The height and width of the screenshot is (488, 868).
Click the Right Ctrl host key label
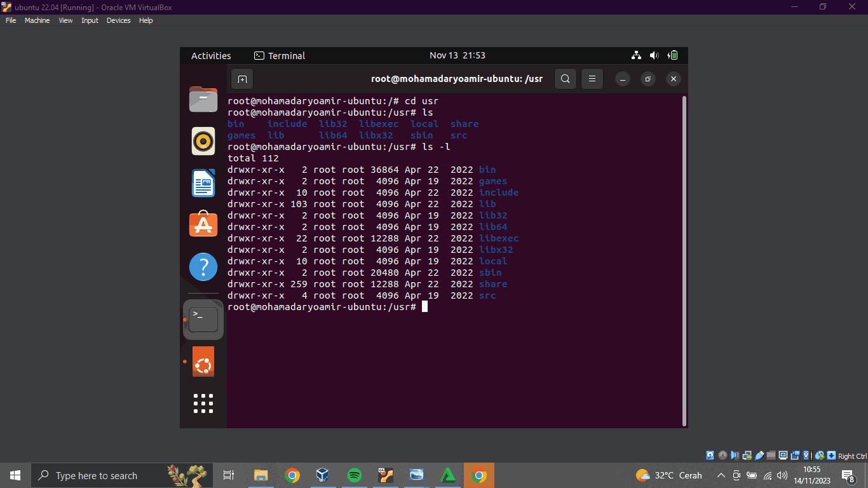coord(853,456)
